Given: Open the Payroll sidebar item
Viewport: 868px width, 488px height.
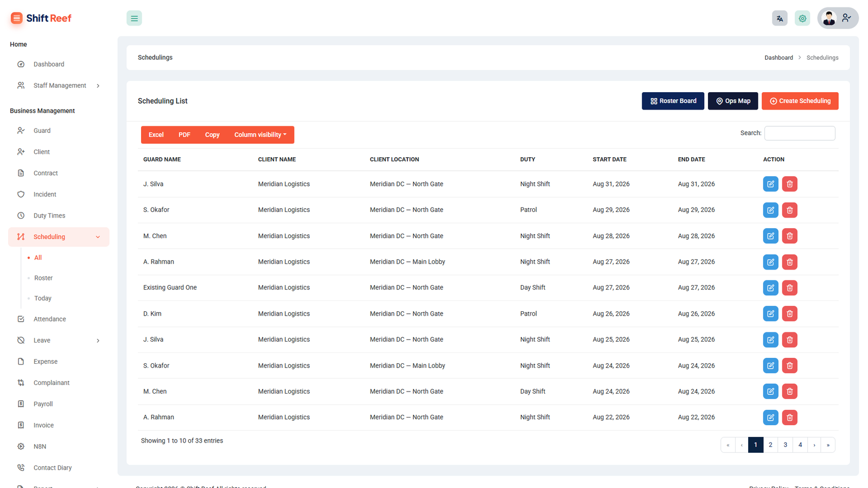Looking at the screenshot, I should pyautogui.click(x=59, y=404).
